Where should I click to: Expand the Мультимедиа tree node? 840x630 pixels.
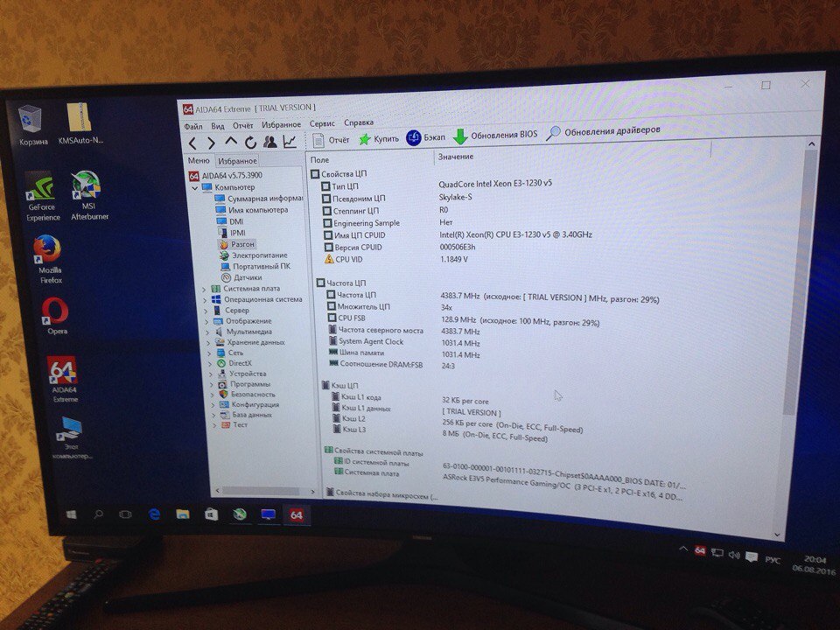(208, 332)
